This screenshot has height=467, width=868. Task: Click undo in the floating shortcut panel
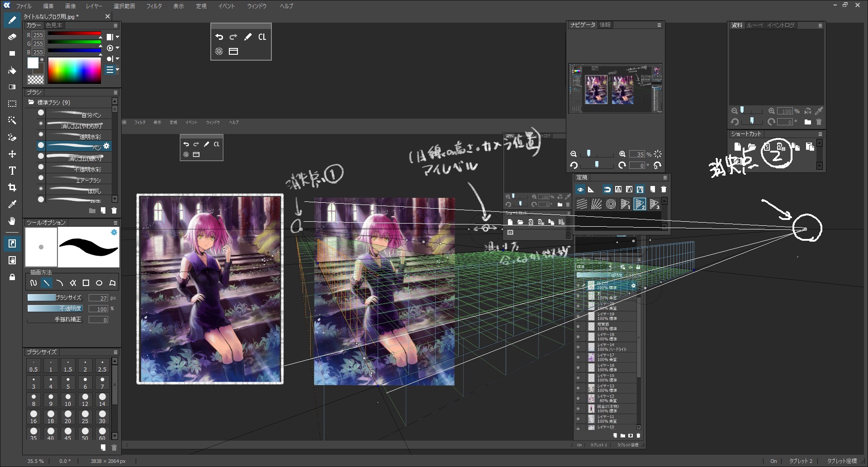(x=219, y=37)
